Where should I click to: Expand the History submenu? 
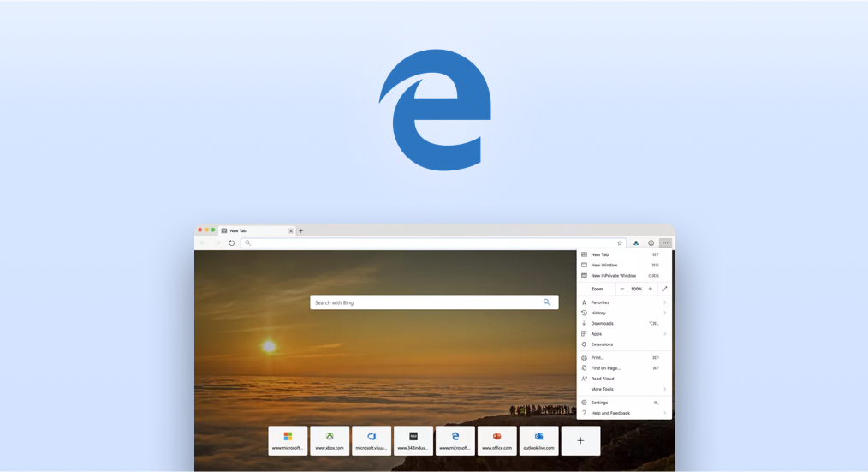[x=664, y=313]
